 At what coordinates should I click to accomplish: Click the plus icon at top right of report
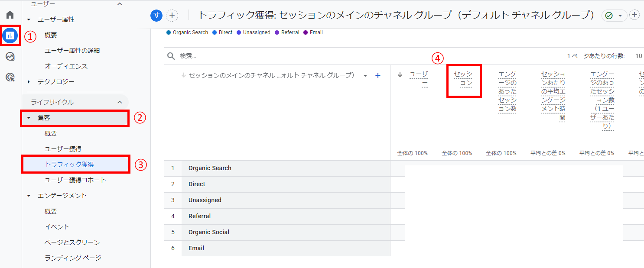click(634, 15)
